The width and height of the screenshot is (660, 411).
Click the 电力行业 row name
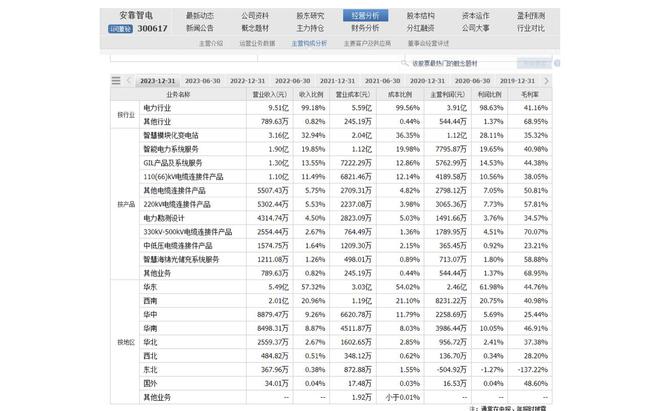coord(157,108)
